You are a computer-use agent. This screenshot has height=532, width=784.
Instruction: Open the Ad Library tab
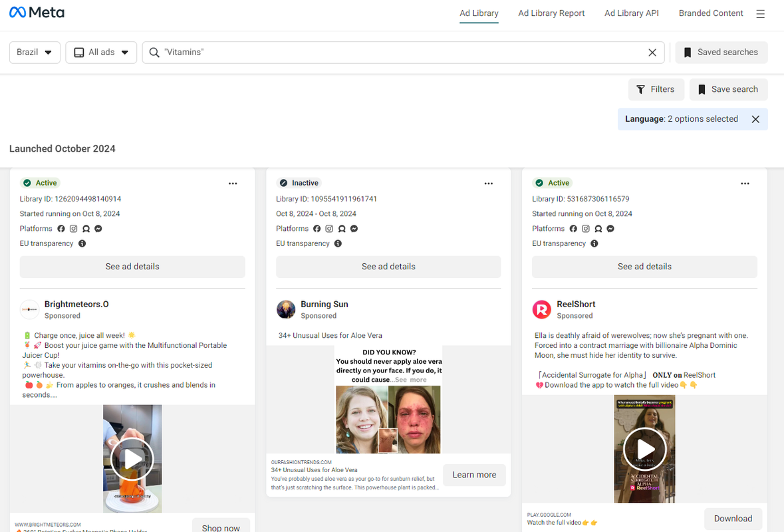[479, 13]
